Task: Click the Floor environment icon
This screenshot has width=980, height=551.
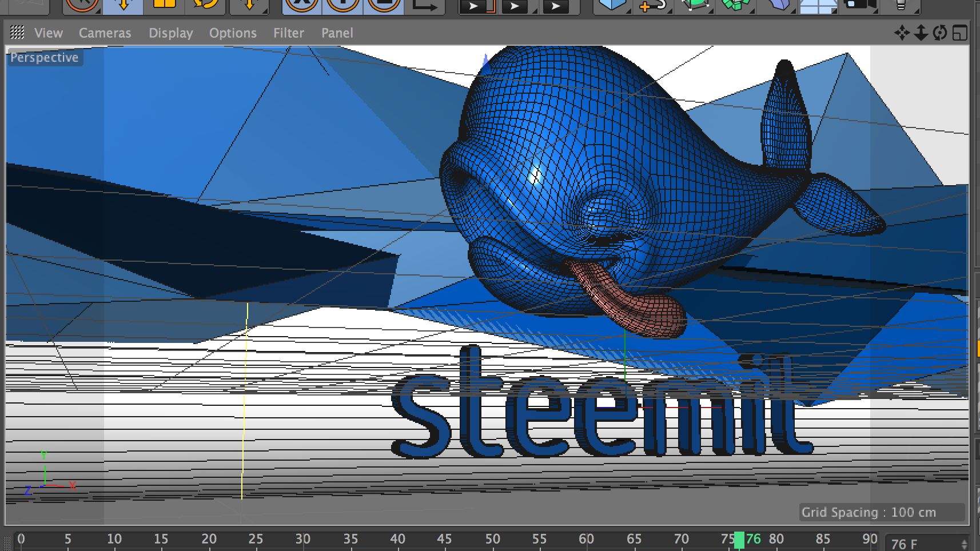Action: [818, 6]
